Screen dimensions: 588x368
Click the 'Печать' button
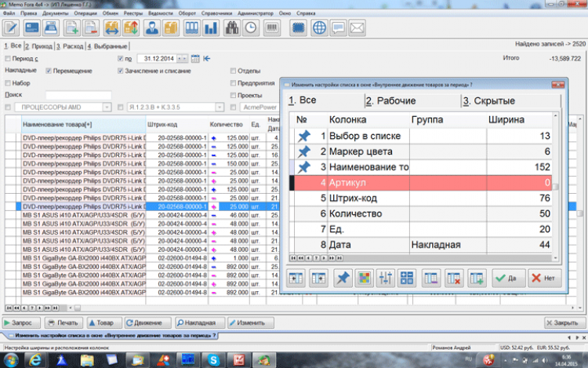coord(64,322)
